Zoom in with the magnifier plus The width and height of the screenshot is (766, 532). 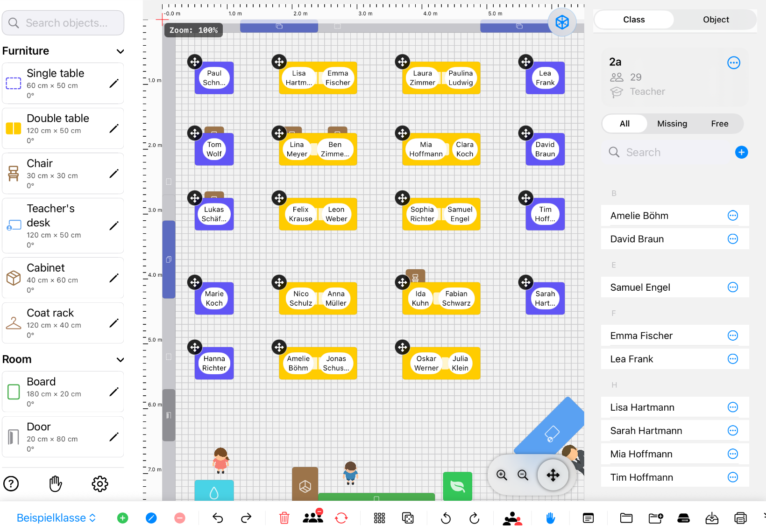(x=502, y=475)
